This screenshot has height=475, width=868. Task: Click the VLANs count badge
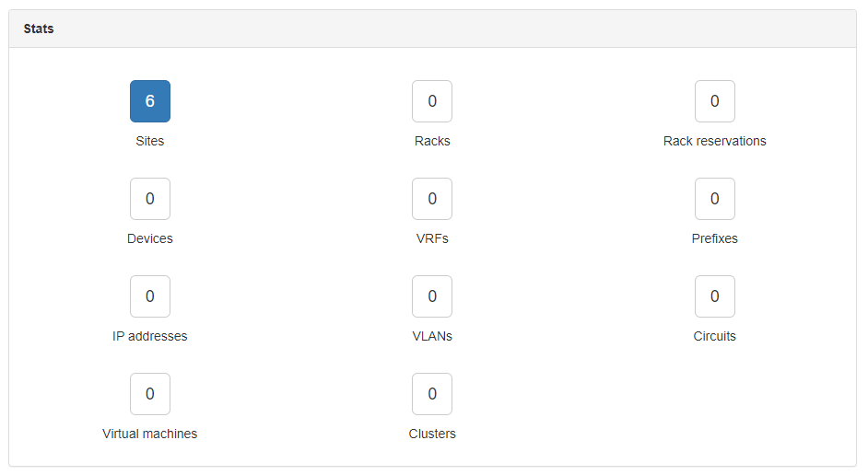pyautogui.click(x=432, y=296)
